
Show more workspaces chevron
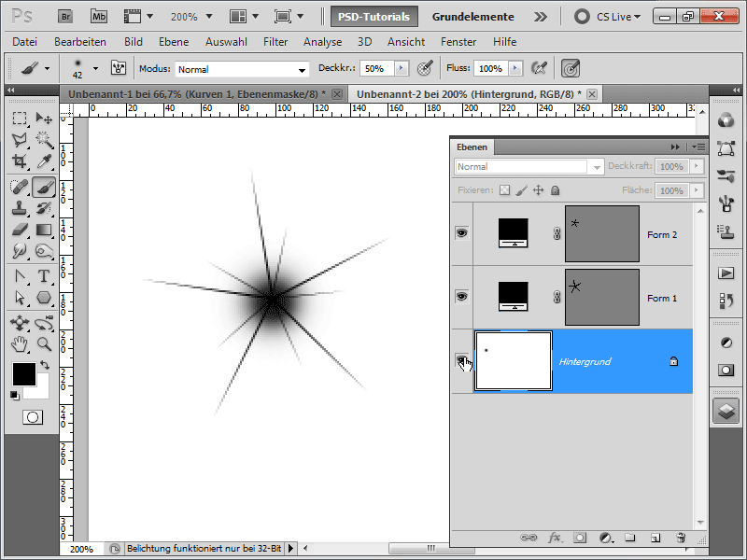click(541, 17)
